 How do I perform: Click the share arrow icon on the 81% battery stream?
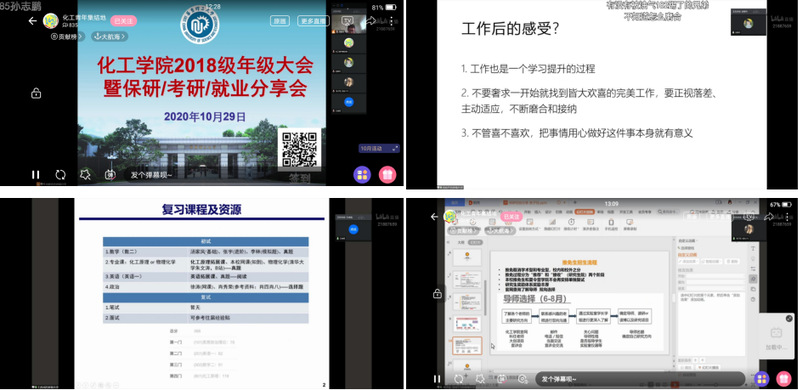(x=371, y=20)
